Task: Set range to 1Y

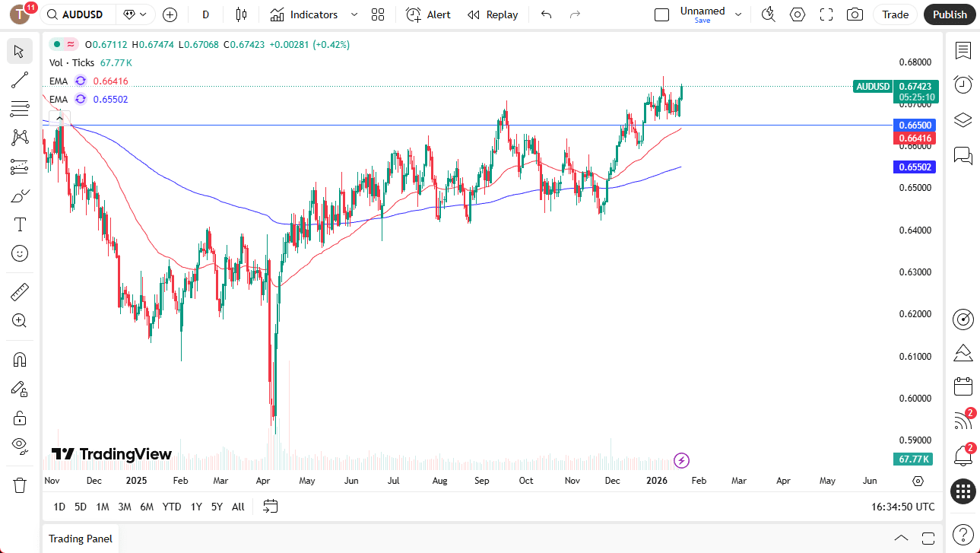Action: [196, 507]
